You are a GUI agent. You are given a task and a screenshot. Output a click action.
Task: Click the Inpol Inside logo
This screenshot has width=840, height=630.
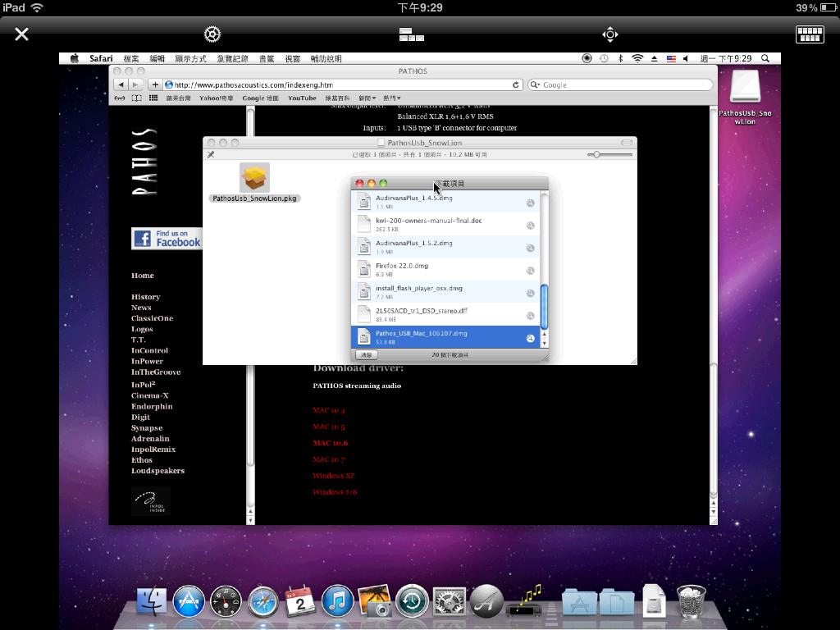tap(151, 501)
